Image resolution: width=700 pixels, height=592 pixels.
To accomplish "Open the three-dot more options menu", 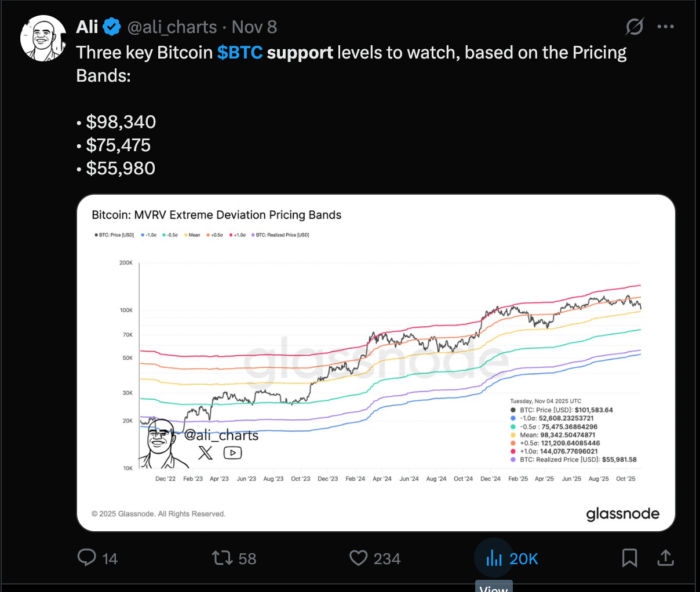I will tap(666, 27).
